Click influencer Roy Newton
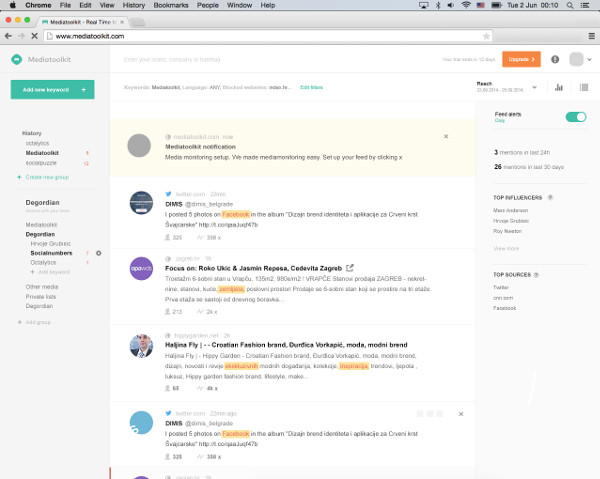This screenshot has height=479, width=600. click(507, 231)
